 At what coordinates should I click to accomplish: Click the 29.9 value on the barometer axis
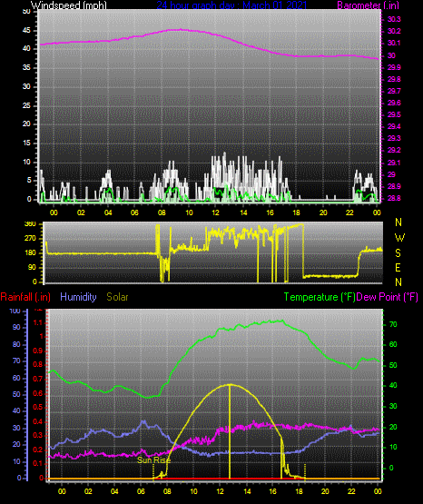point(394,67)
